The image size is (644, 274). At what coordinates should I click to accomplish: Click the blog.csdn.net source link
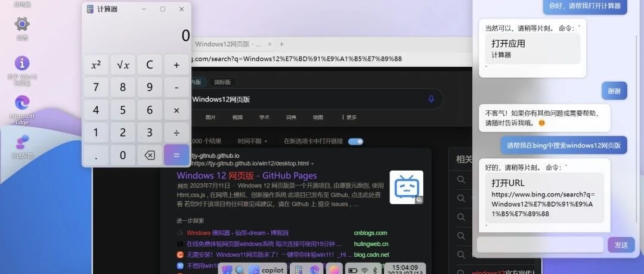[x=371, y=255]
